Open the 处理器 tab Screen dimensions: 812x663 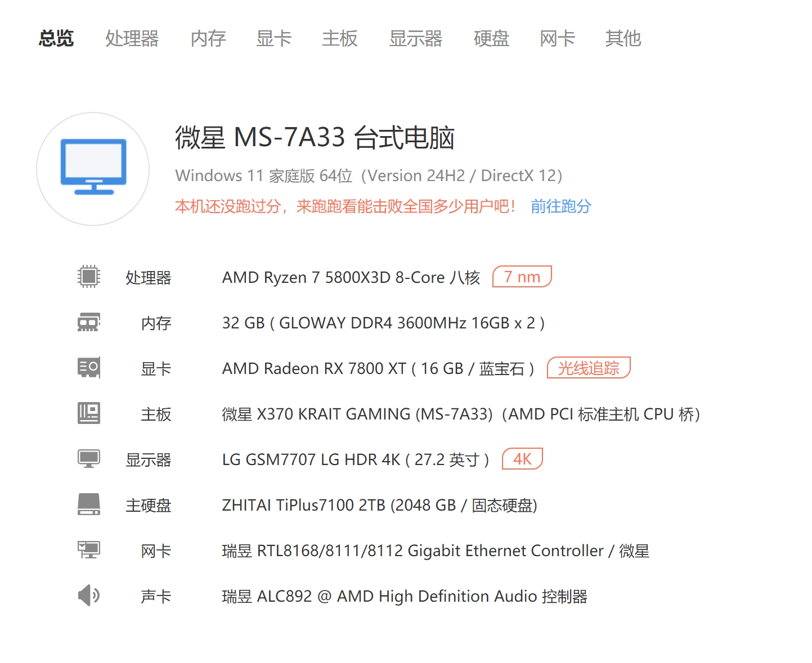point(132,38)
